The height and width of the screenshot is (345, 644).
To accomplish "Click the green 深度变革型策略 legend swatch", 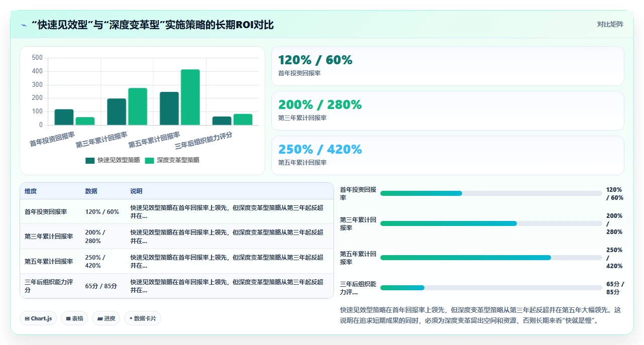I will point(149,161).
